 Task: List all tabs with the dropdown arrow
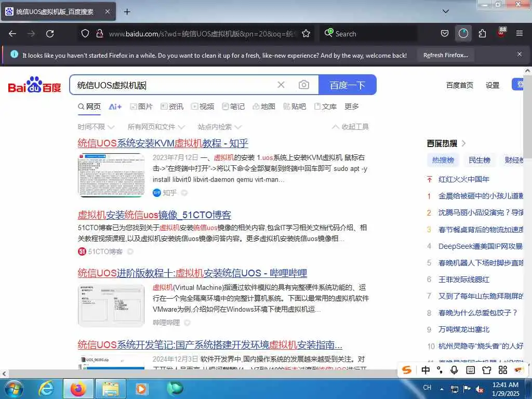pyautogui.click(x=446, y=11)
